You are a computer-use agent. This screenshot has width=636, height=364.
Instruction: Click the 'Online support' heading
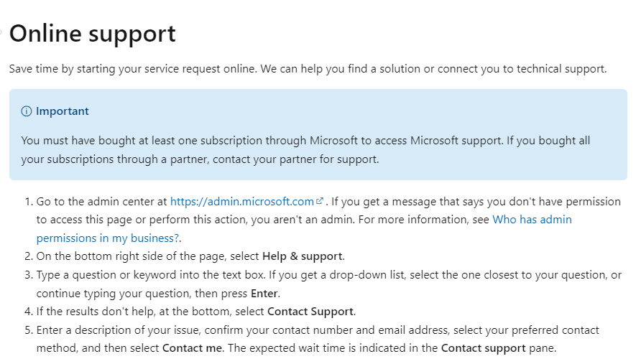click(93, 34)
